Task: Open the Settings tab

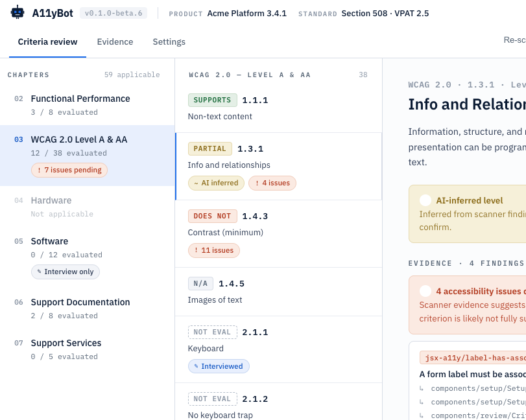Action: 169,42
